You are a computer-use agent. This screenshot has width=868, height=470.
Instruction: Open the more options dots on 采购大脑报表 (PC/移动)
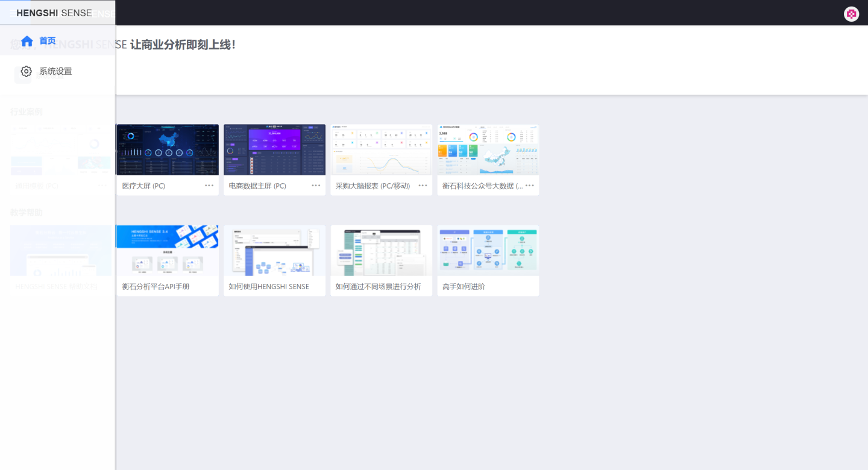coord(423,186)
